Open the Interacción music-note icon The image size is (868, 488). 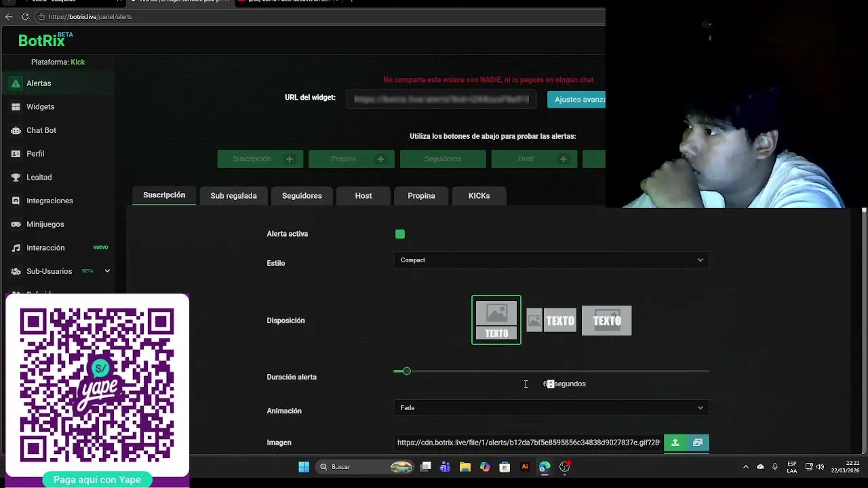click(x=16, y=248)
